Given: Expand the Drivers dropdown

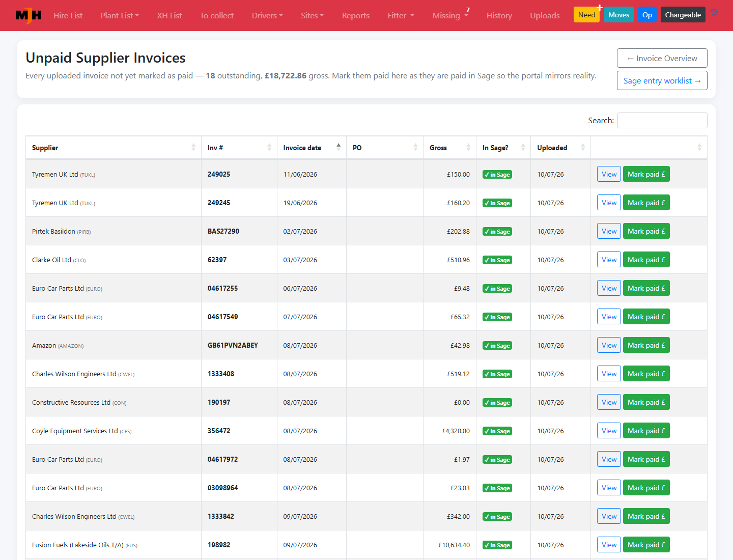Looking at the screenshot, I should pos(267,16).
